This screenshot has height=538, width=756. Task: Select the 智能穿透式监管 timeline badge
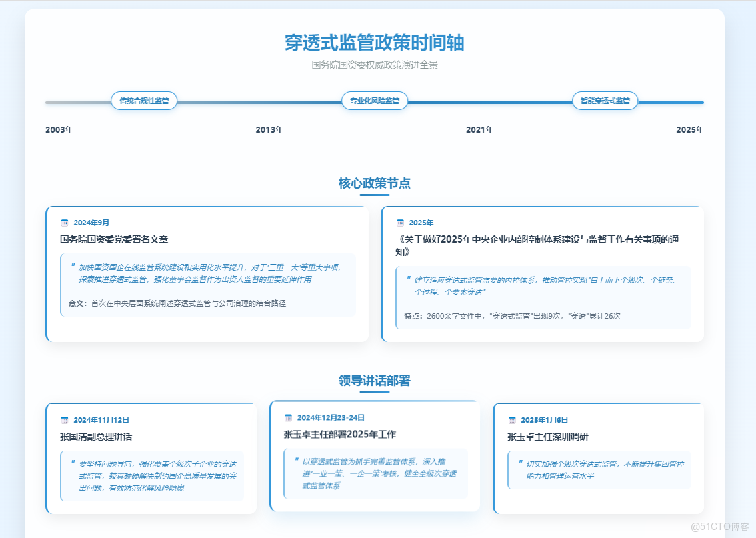604,101
